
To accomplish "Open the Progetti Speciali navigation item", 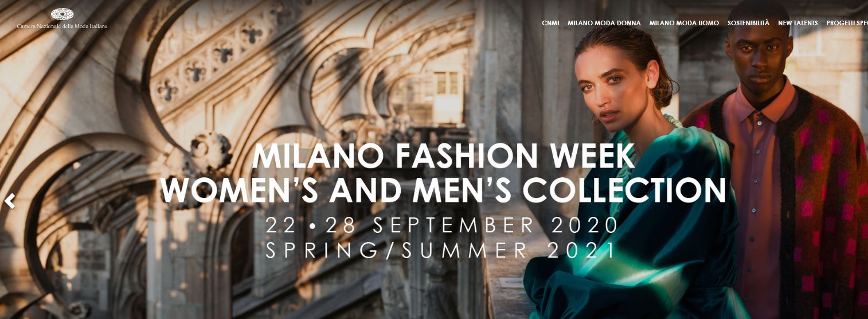I will coord(847,24).
